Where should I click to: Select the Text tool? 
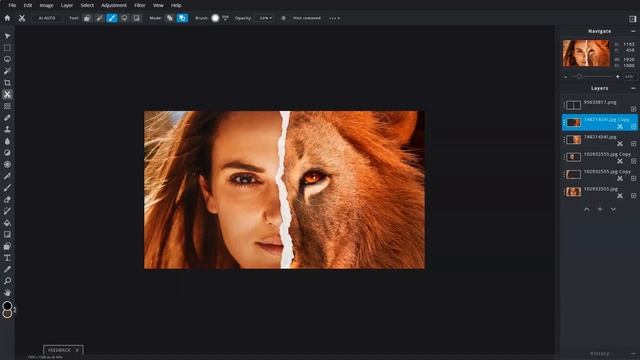point(7,258)
